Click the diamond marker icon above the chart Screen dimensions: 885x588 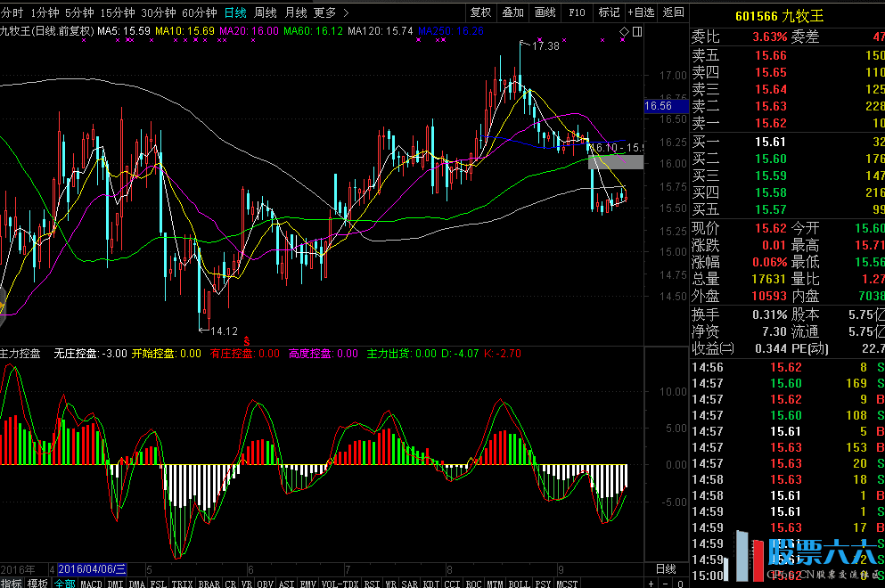(623, 33)
